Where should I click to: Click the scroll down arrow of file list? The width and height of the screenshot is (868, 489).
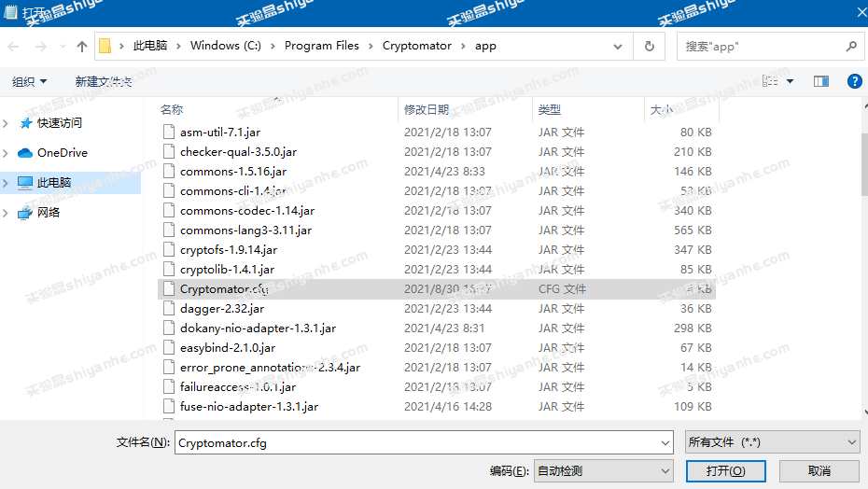coord(864,412)
